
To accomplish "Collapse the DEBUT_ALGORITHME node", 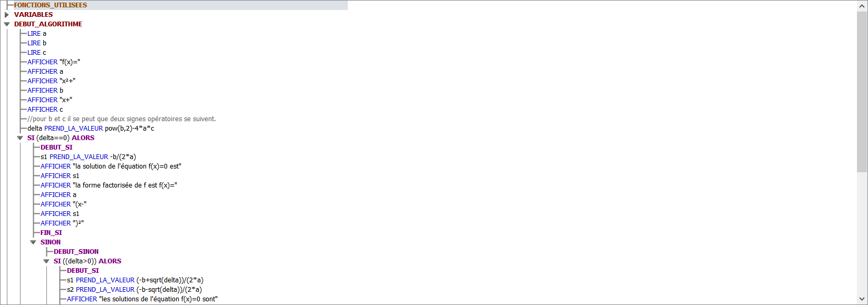I will point(7,24).
